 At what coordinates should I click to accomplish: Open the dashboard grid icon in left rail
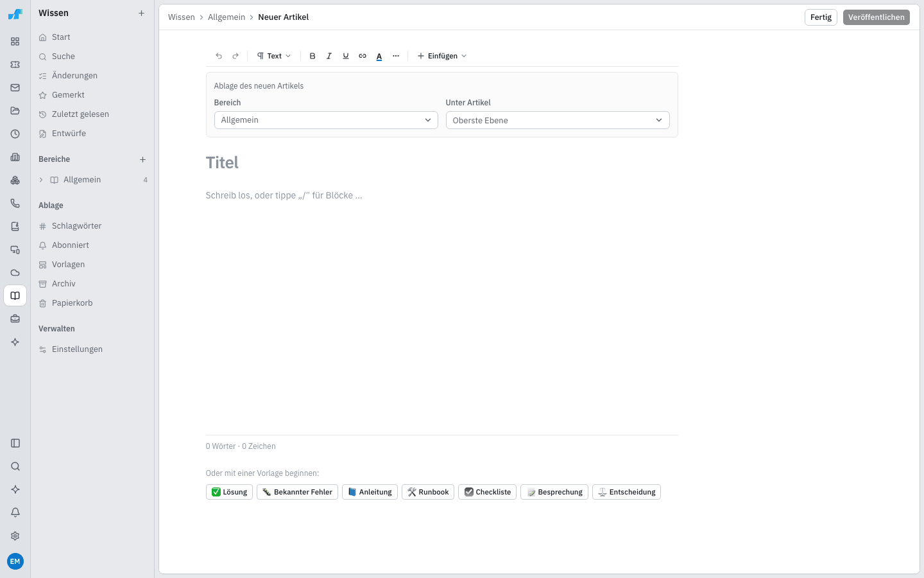pos(15,41)
